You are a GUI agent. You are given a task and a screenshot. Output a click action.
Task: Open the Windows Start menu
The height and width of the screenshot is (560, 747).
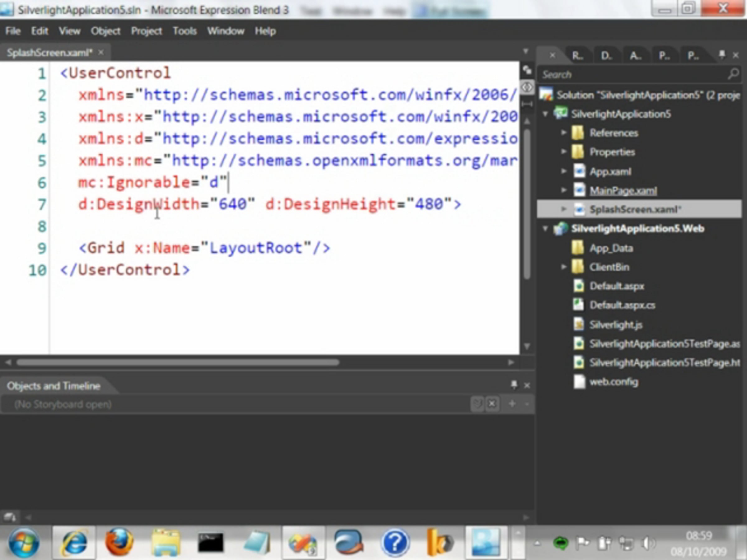tap(24, 543)
